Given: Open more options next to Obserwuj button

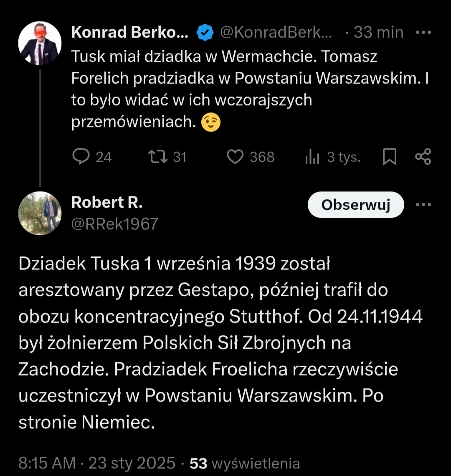Looking at the screenshot, I should click(423, 204).
